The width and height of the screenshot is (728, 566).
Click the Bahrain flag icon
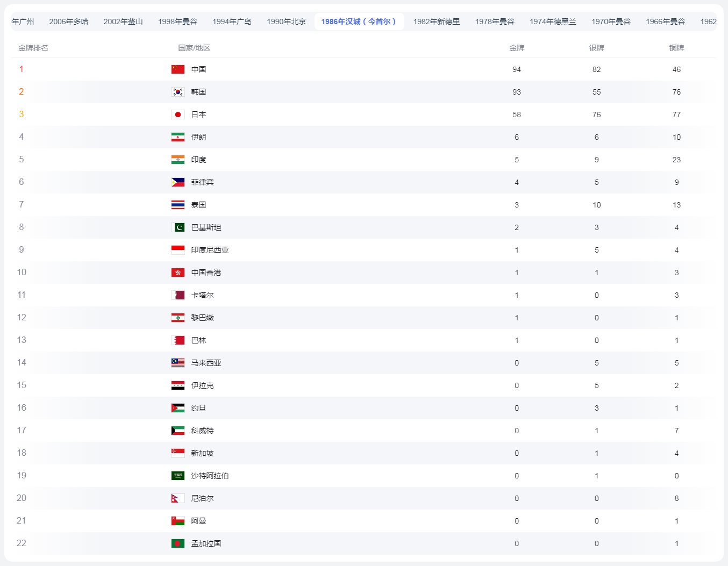tap(178, 340)
